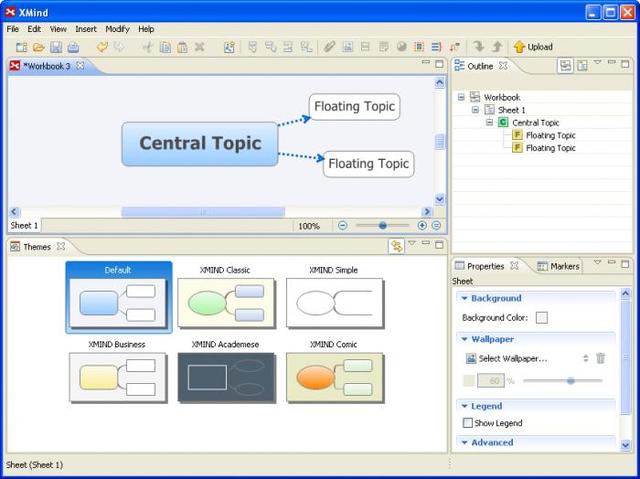The height and width of the screenshot is (479, 640).
Task: Insert an image using the picture icon
Action: (348, 47)
